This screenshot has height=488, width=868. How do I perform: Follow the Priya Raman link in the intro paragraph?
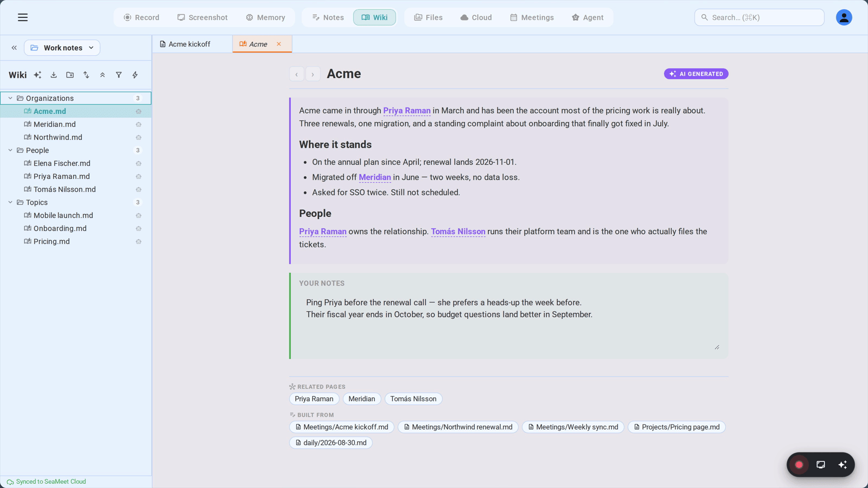pyautogui.click(x=407, y=111)
